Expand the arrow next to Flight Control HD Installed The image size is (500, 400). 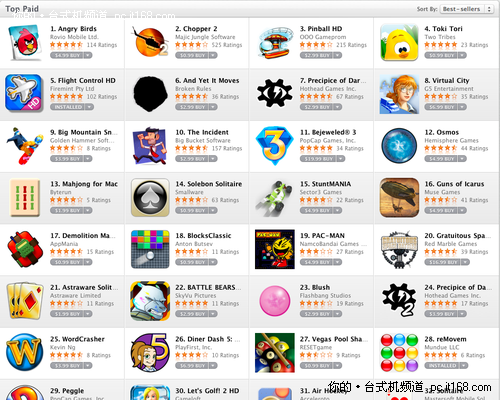pos(89,107)
